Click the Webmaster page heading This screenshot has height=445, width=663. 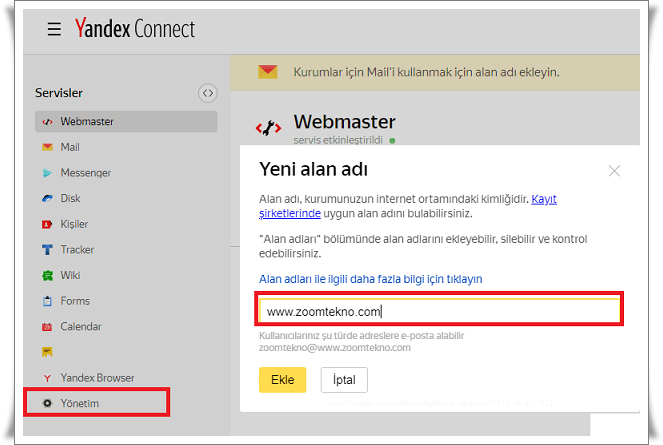click(x=345, y=122)
